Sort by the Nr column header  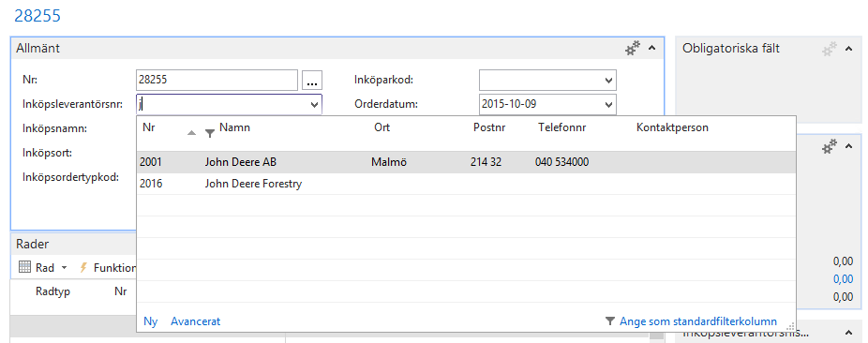pyautogui.click(x=148, y=127)
